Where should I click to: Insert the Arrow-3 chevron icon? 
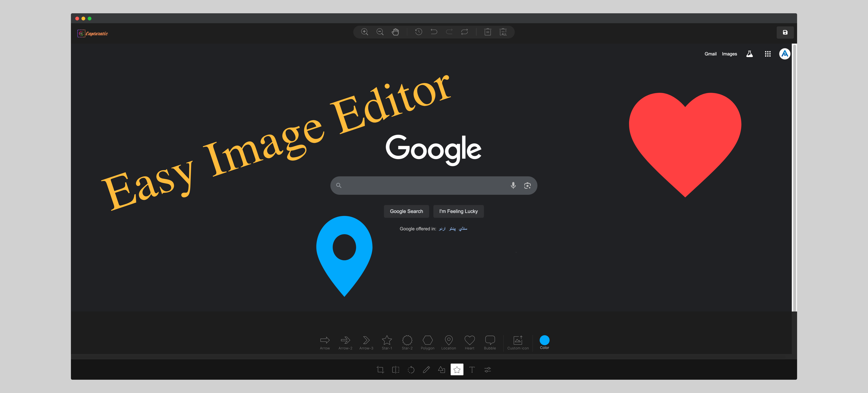pyautogui.click(x=366, y=343)
